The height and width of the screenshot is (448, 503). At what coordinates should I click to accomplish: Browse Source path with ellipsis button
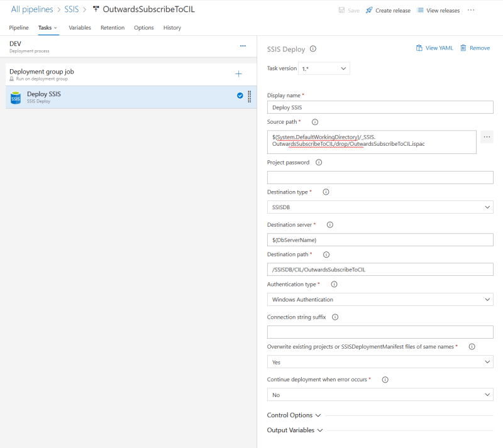[487, 137]
